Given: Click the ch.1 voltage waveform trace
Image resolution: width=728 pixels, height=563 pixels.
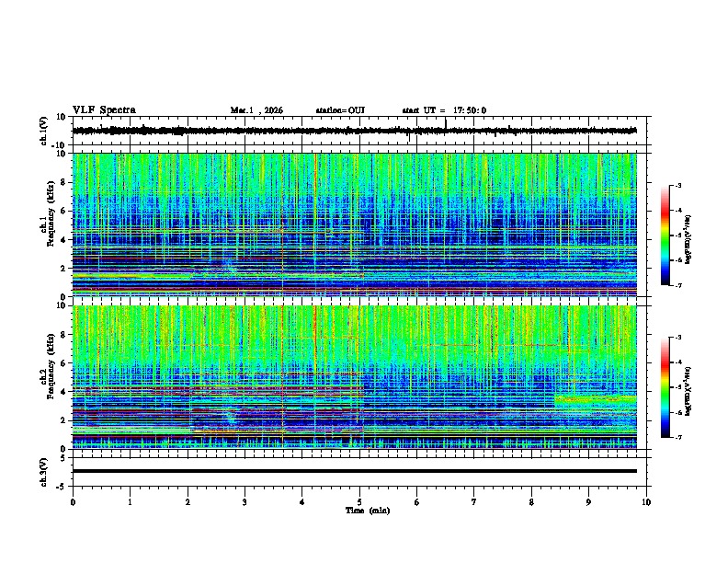Looking at the screenshot, I should tap(355, 131).
